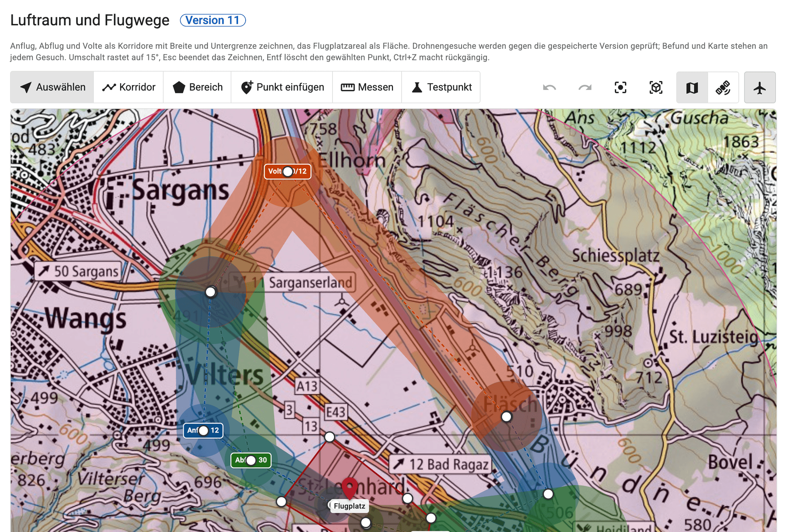The image size is (786, 532).
Task: Select the Auswählen tool
Action: pos(53,87)
